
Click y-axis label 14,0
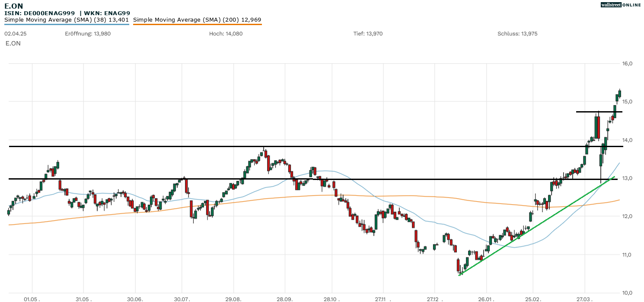click(628, 140)
